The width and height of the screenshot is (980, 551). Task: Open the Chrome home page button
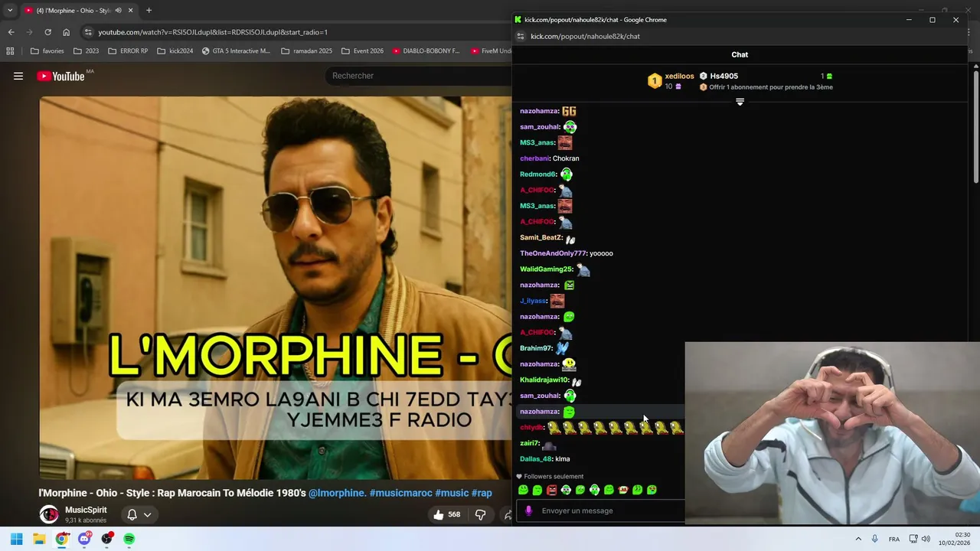click(66, 32)
